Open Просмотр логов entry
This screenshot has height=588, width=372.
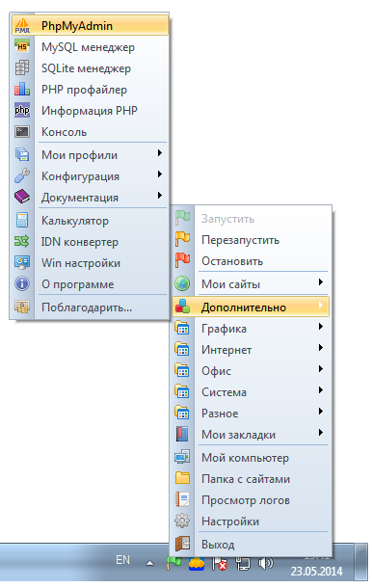coord(251,500)
